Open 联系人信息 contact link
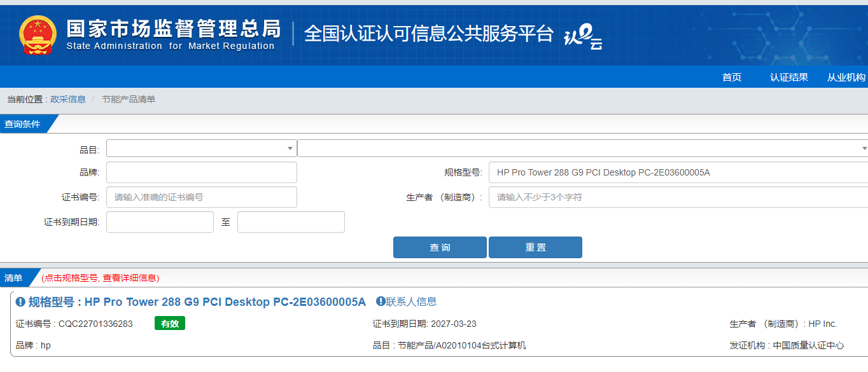The height and width of the screenshot is (372, 868). click(x=411, y=301)
